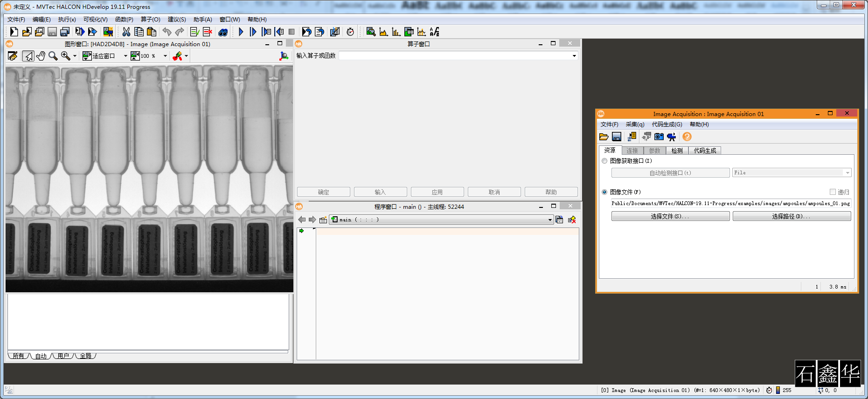The height and width of the screenshot is (399, 868).
Task: Select the 图像获取接口(I) radio button
Action: point(604,161)
